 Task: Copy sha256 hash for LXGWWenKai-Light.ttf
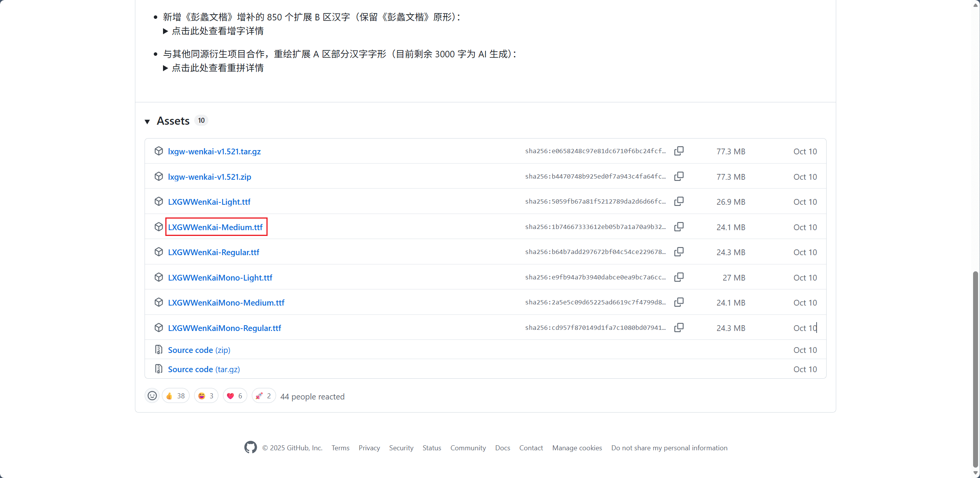[679, 201]
